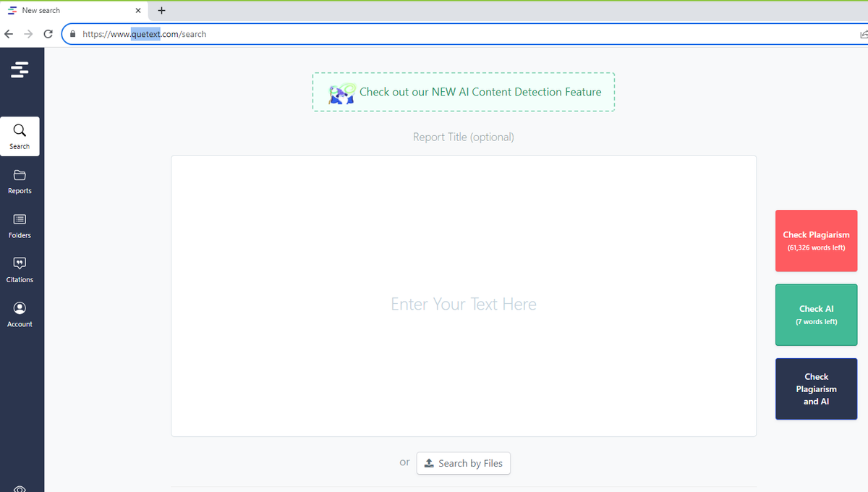The image size is (868, 492).
Task: Open Account profile icon
Action: (x=20, y=307)
